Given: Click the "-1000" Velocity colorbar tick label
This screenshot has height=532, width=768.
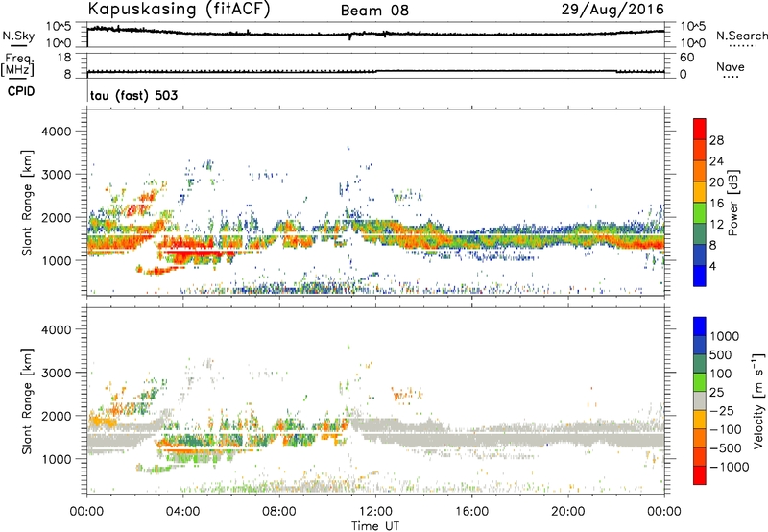Looking at the screenshot, I should 729,467.
